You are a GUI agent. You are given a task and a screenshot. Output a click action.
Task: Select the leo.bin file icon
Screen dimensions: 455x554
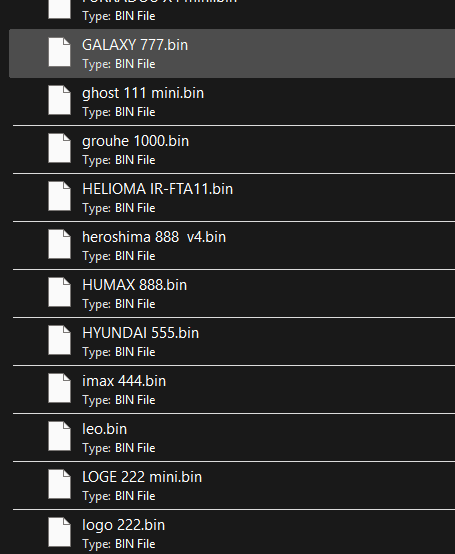[59, 436]
